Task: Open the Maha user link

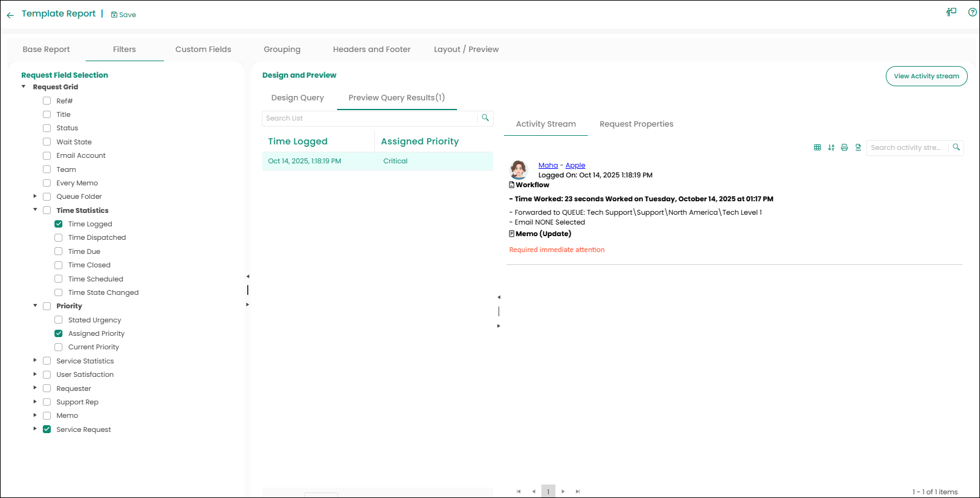Action: (548, 165)
